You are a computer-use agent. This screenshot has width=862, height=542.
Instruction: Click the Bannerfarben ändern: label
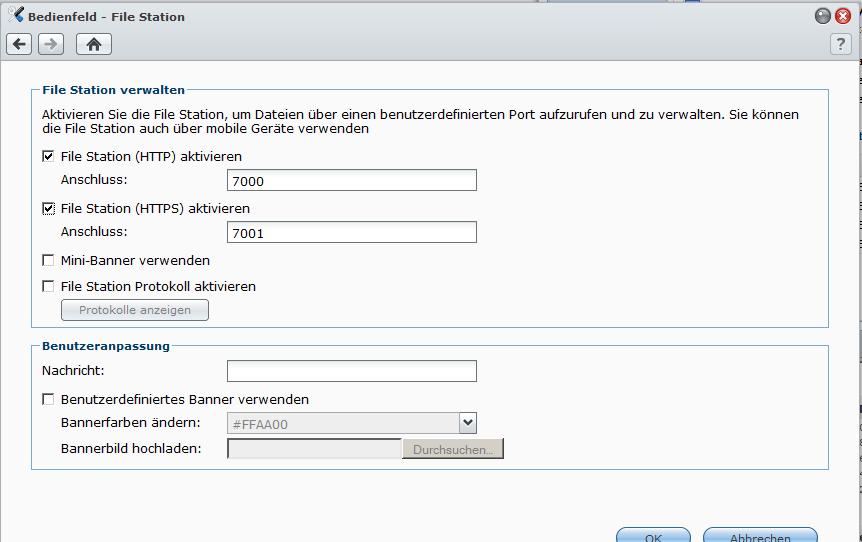131,423
